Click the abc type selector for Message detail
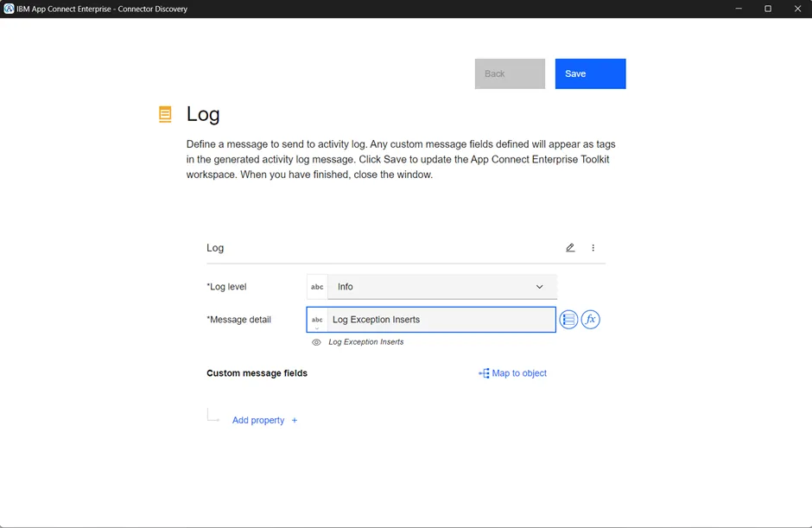This screenshot has width=812, height=528. point(317,320)
